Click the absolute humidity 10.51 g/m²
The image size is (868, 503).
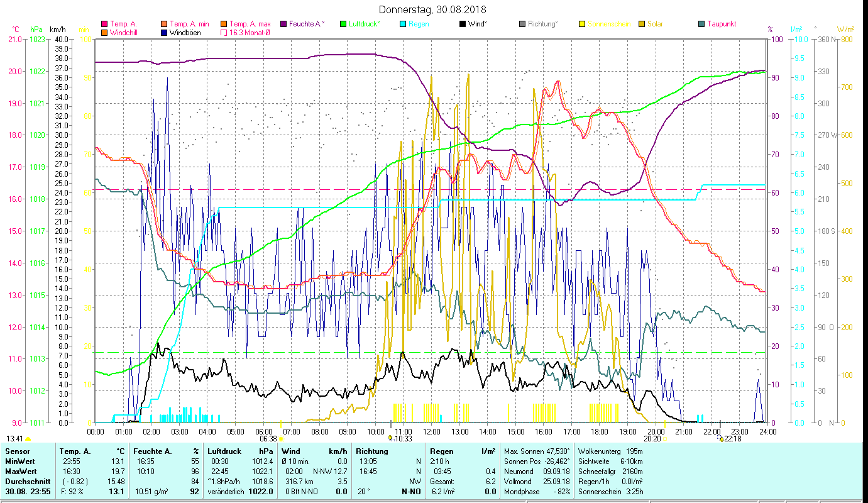pyautogui.click(x=152, y=492)
